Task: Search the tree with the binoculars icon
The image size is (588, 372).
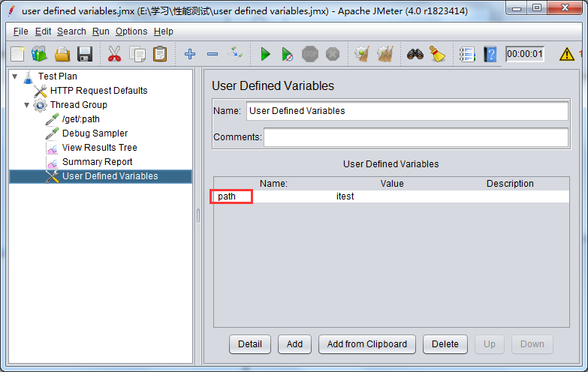Action: (x=415, y=54)
